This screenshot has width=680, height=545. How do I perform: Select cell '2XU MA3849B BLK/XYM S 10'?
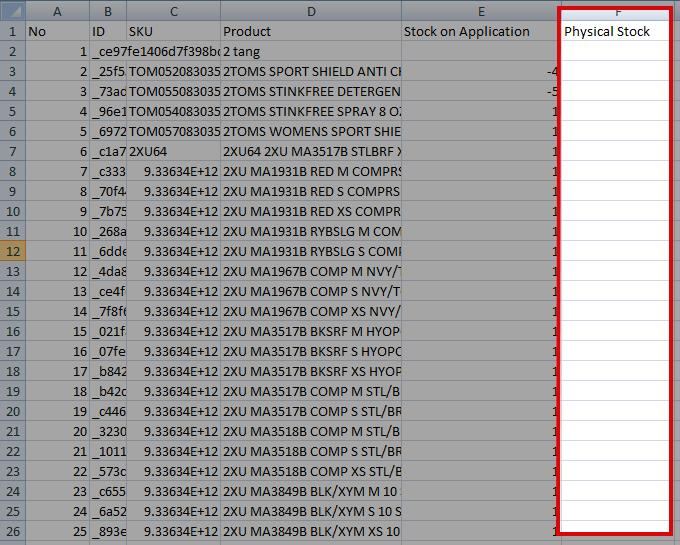tap(311, 512)
